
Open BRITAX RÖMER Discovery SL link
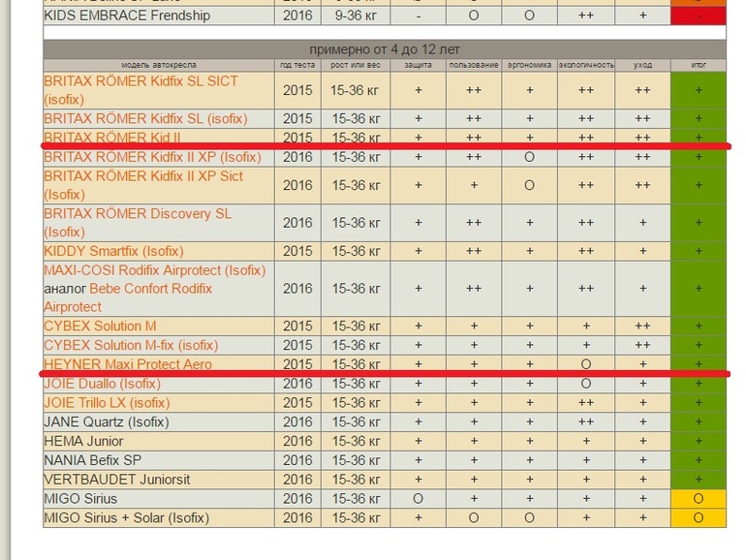coord(138,214)
